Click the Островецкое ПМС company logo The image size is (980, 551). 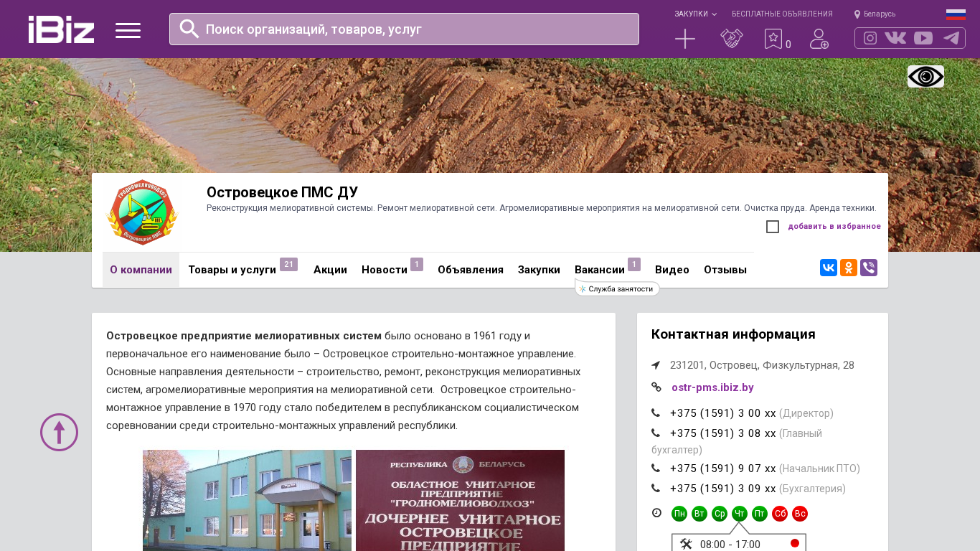click(142, 212)
